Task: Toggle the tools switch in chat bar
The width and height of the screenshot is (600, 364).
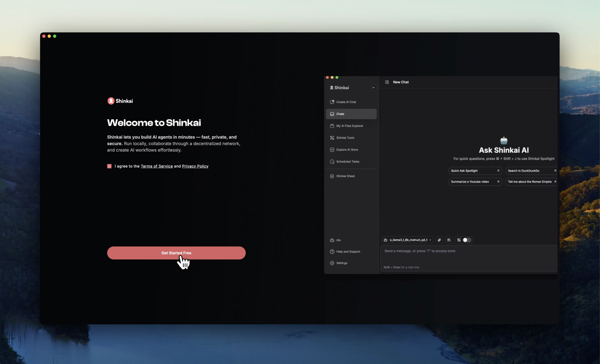Action: coord(467,240)
